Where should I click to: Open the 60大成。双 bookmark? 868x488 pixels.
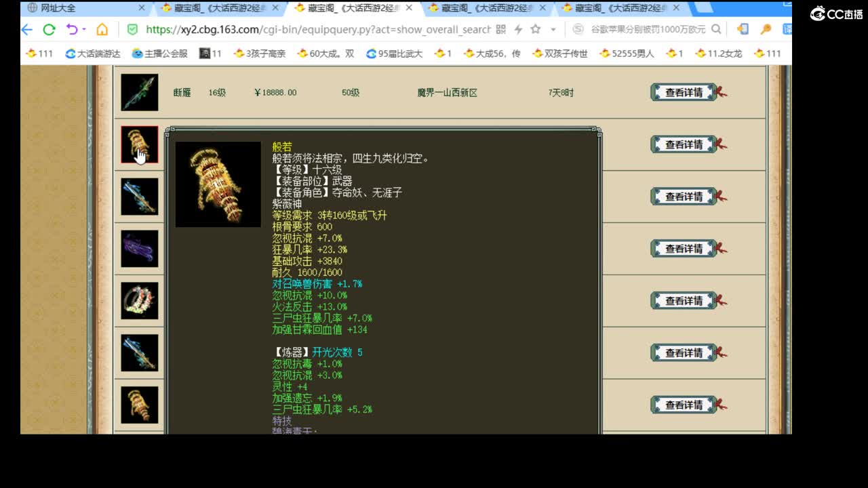(x=325, y=54)
